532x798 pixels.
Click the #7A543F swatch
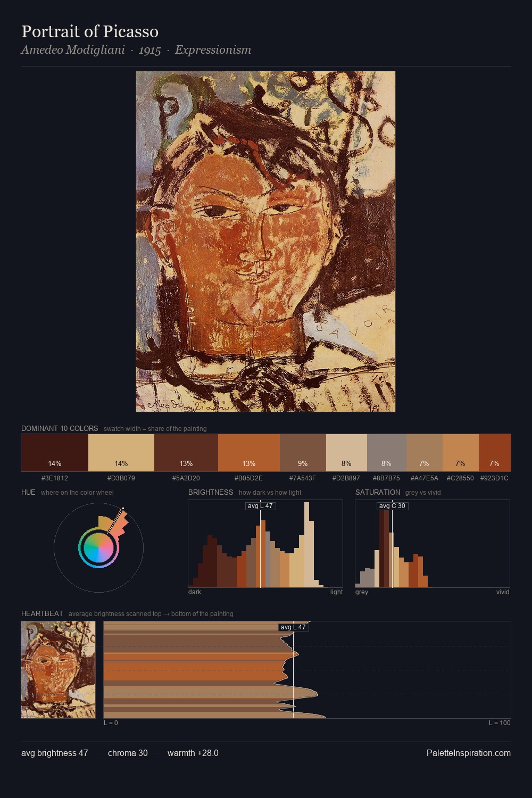click(303, 453)
